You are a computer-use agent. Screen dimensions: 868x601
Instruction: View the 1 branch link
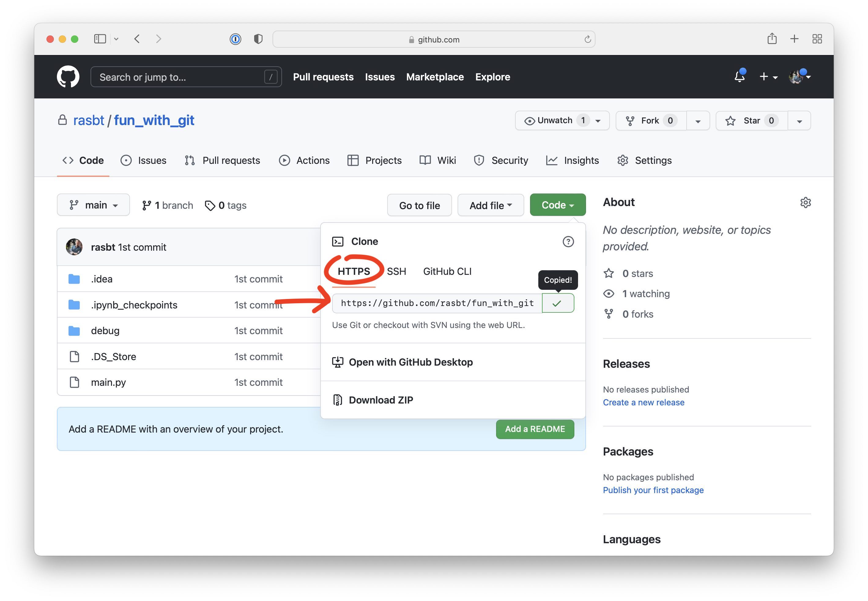click(167, 205)
